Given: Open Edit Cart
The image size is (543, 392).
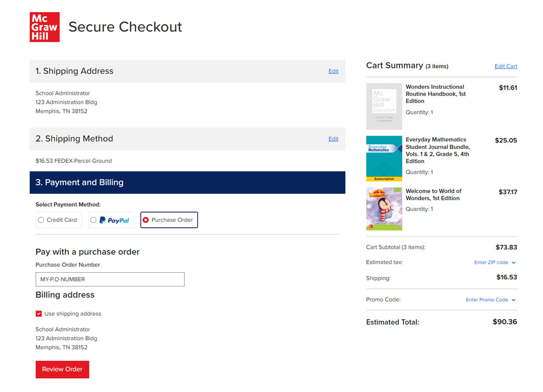Looking at the screenshot, I should coord(505,66).
